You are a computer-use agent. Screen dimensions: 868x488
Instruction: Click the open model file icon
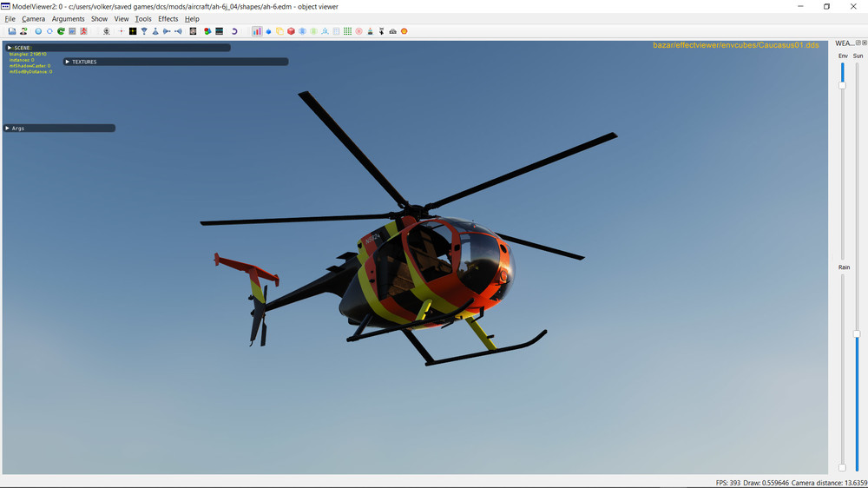pos(12,31)
